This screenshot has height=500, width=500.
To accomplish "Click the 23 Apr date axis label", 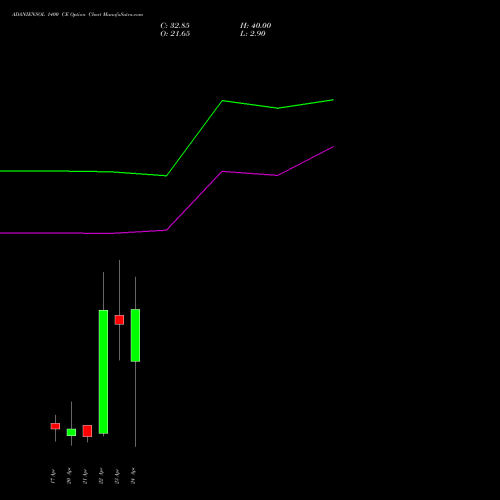I will pos(117,476).
